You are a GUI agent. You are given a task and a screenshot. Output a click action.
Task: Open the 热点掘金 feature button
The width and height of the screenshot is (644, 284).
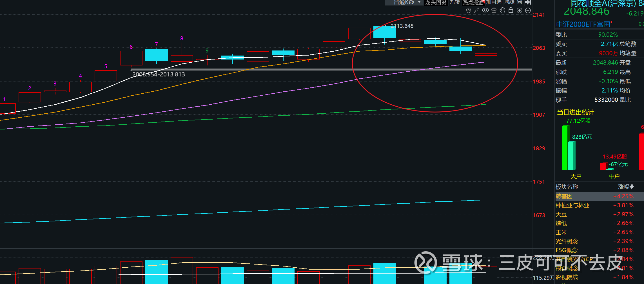click(x=473, y=2)
